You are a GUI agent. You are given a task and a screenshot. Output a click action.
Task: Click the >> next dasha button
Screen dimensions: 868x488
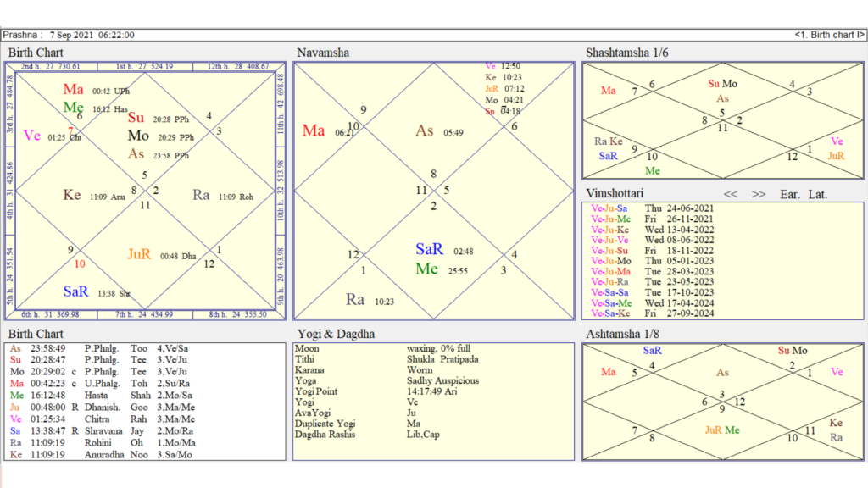(759, 194)
